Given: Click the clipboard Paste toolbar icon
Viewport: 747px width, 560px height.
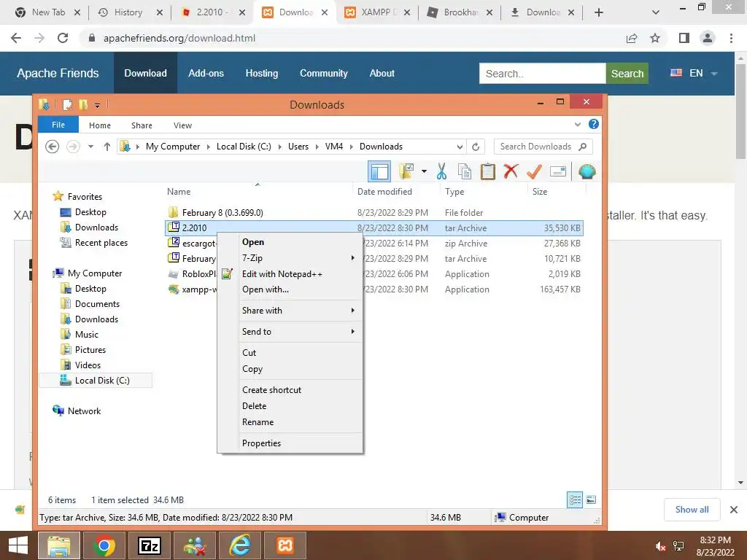Looking at the screenshot, I should (487, 171).
